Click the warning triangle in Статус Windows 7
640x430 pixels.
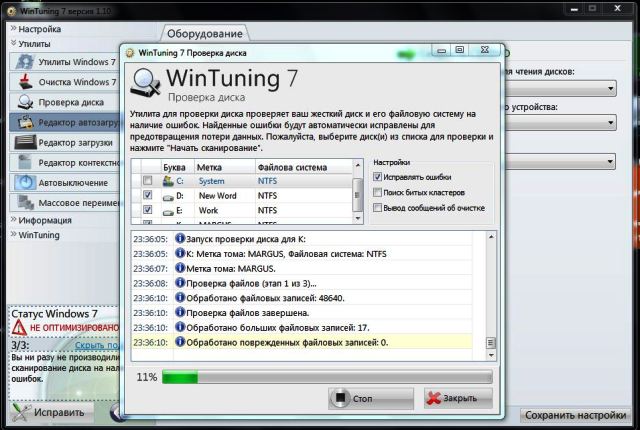19,328
